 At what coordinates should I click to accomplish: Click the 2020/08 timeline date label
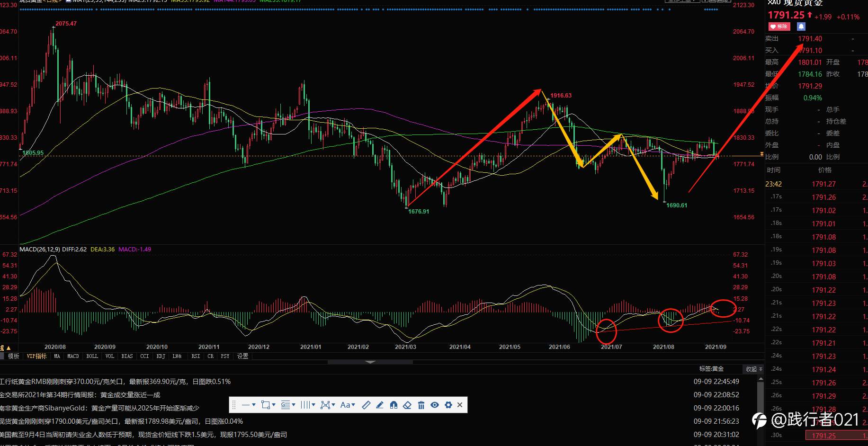coord(55,347)
